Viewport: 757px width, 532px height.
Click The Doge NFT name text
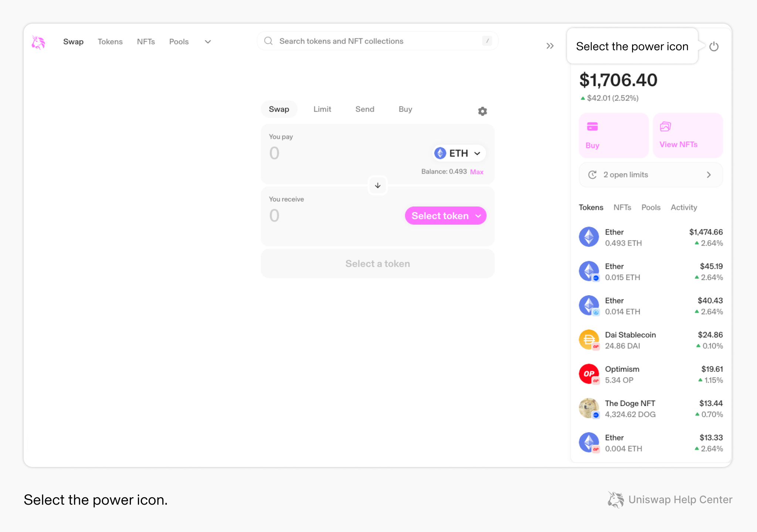point(630,403)
